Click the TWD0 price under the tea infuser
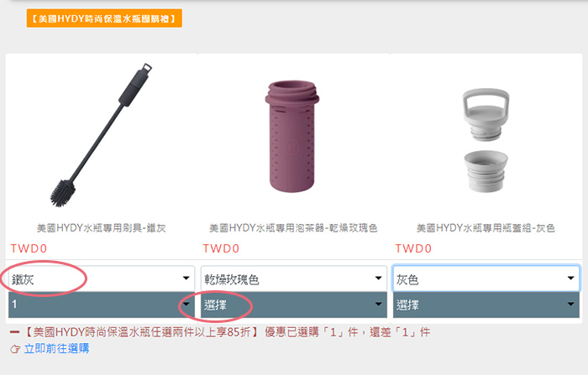Image resolution: width=588 pixels, height=375 pixels. coord(221,248)
